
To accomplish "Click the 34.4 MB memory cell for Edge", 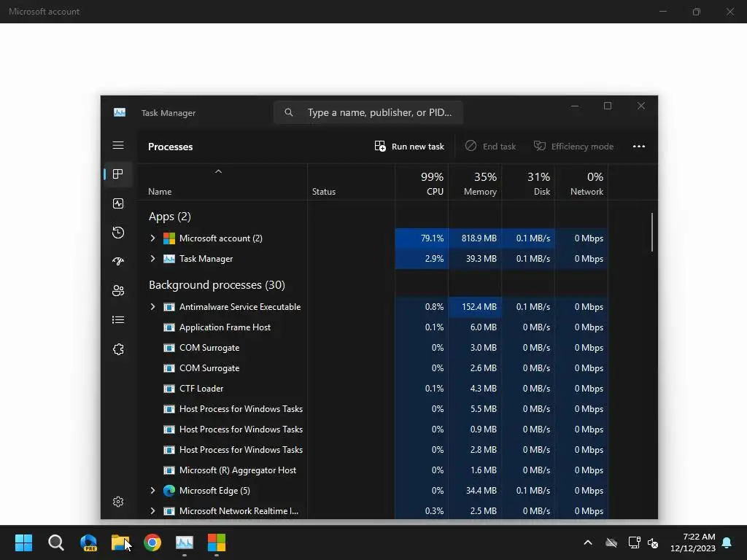I will 475,491.
